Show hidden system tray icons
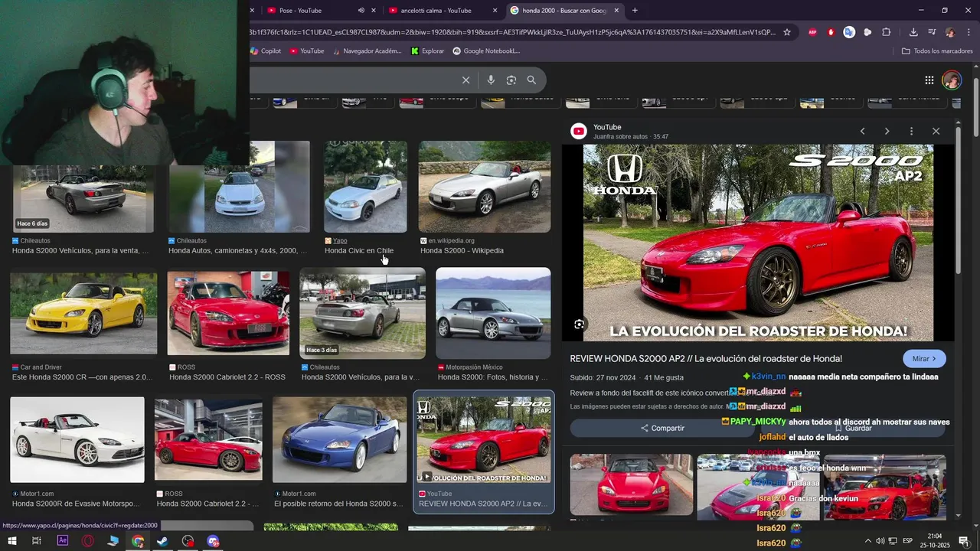This screenshot has height=551, width=980. pos(867,541)
